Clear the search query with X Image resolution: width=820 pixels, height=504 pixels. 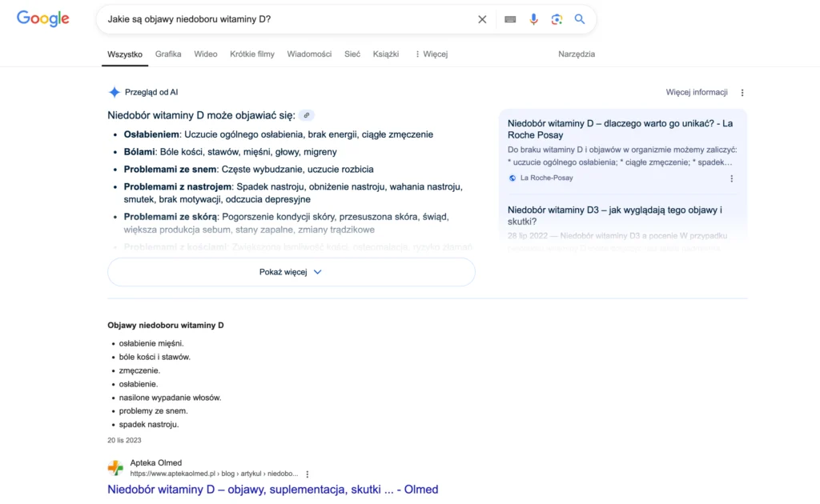coord(482,19)
